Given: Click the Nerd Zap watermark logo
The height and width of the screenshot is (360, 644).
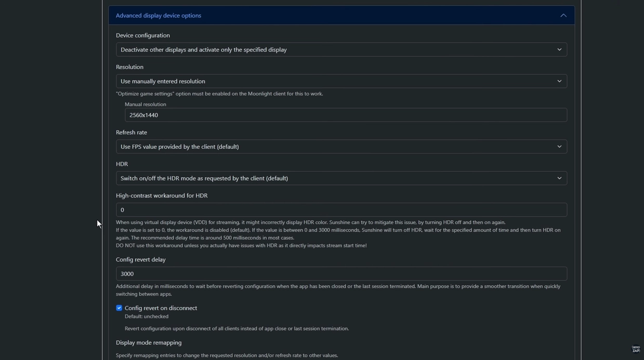Looking at the screenshot, I should point(635,349).
